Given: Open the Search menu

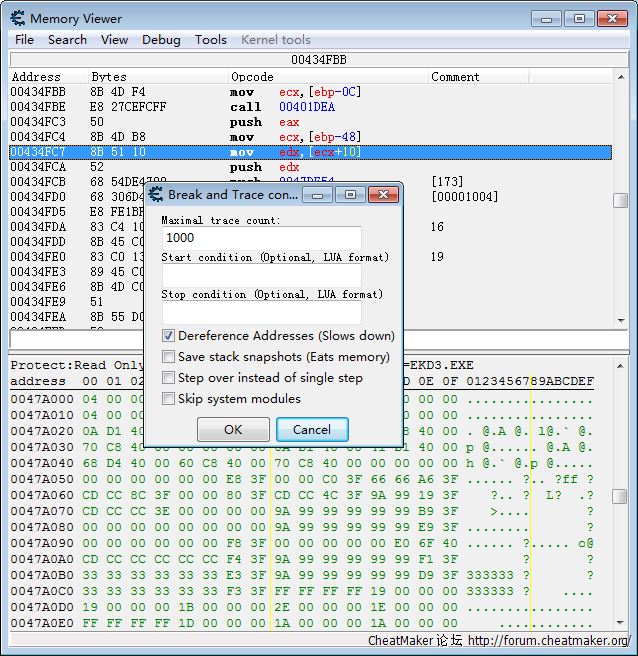Looking at the screenshot, I should (x=67, y=40).
